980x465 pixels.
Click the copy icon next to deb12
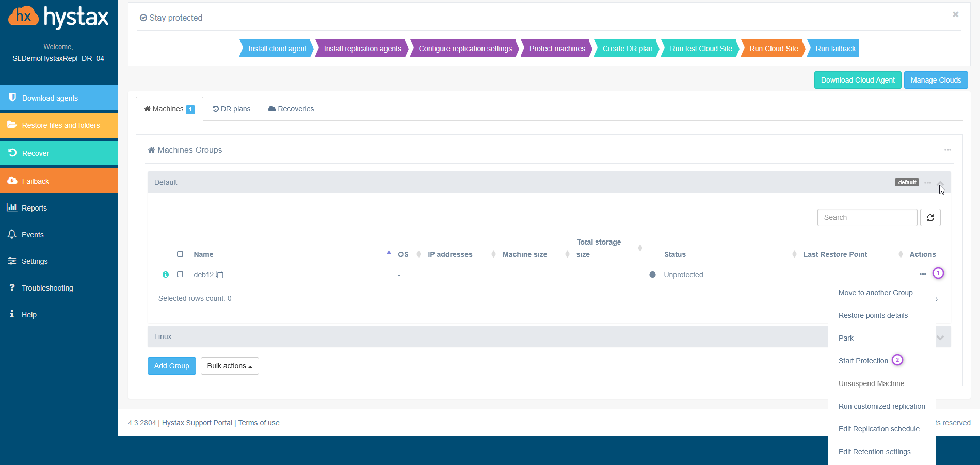[220, 275]
